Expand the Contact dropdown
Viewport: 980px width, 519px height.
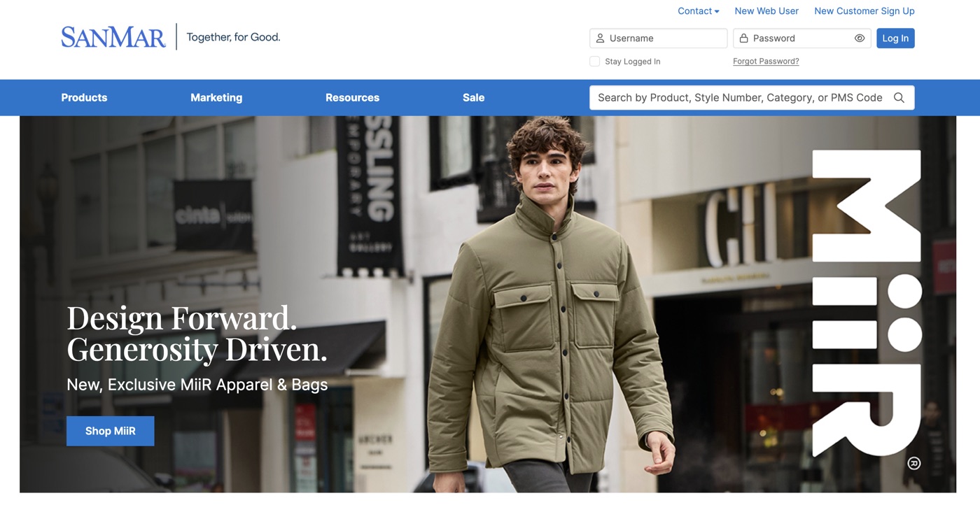tap(698, 11)
